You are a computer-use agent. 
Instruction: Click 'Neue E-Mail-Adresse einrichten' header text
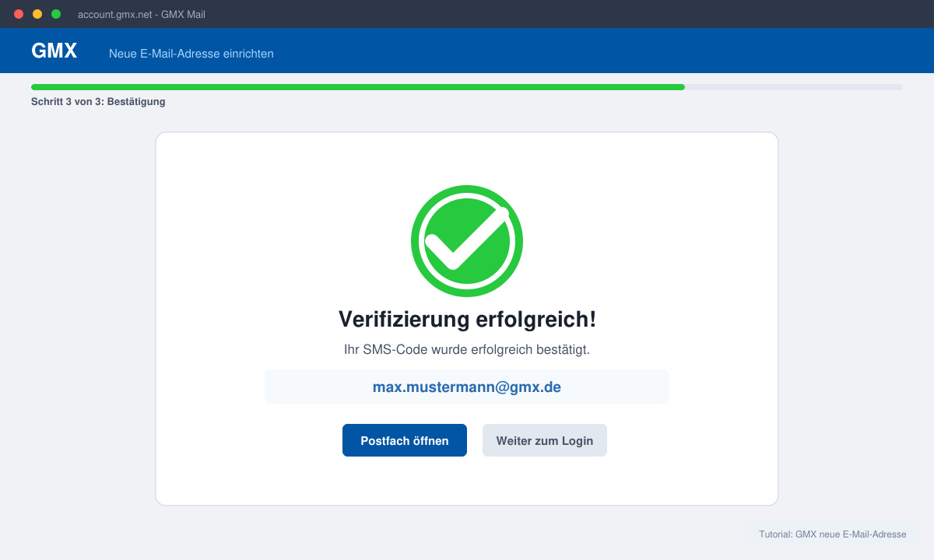(191, 54)
